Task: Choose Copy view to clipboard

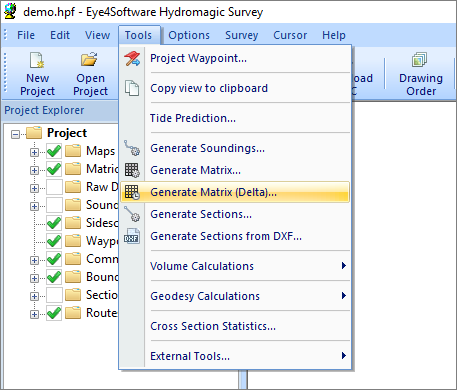Action: (x=235, y=88)
